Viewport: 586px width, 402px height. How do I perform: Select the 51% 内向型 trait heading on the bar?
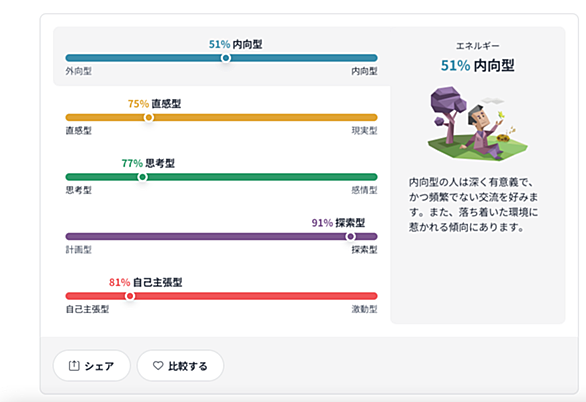pos(235,44)
